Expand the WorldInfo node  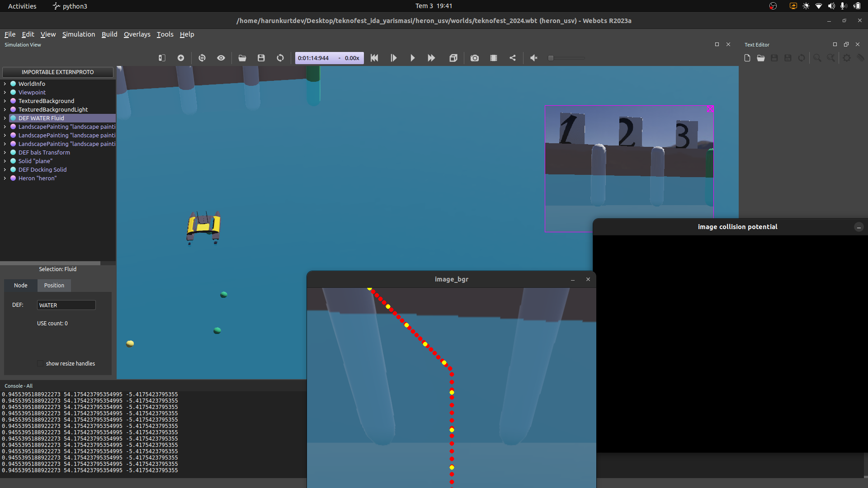click(x=5, y=84)
